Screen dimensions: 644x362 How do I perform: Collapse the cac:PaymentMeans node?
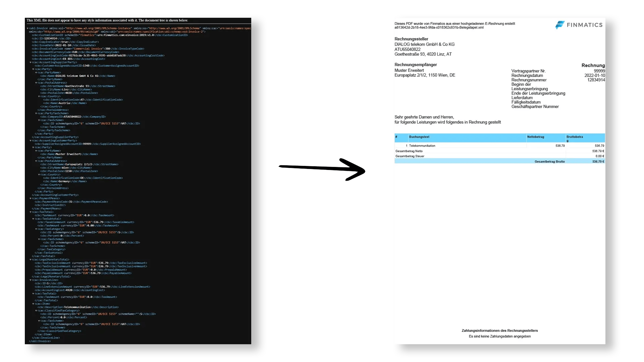coord(31,198)
